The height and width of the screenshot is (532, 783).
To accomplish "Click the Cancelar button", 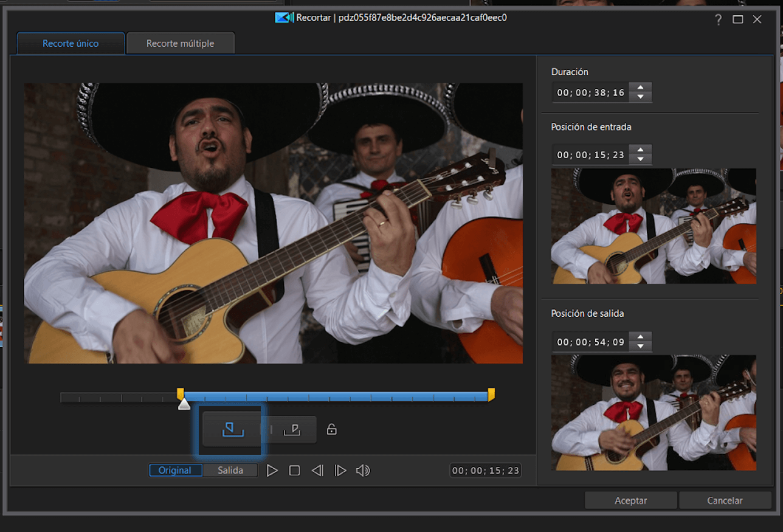I will click(725, 500).
